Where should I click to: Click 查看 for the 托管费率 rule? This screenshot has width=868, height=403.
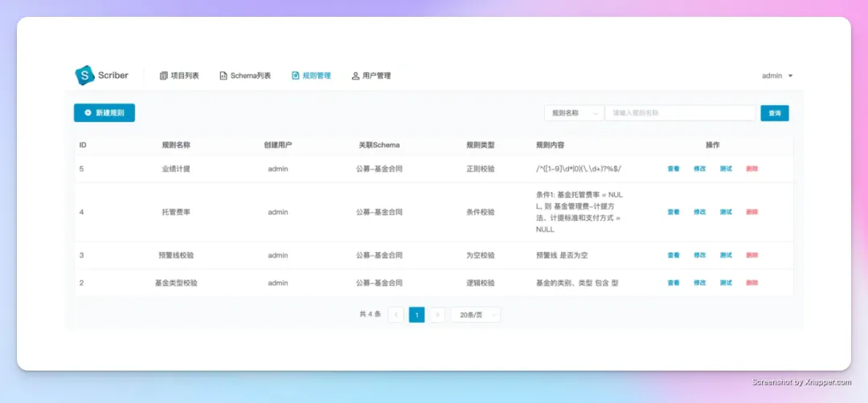674,212
